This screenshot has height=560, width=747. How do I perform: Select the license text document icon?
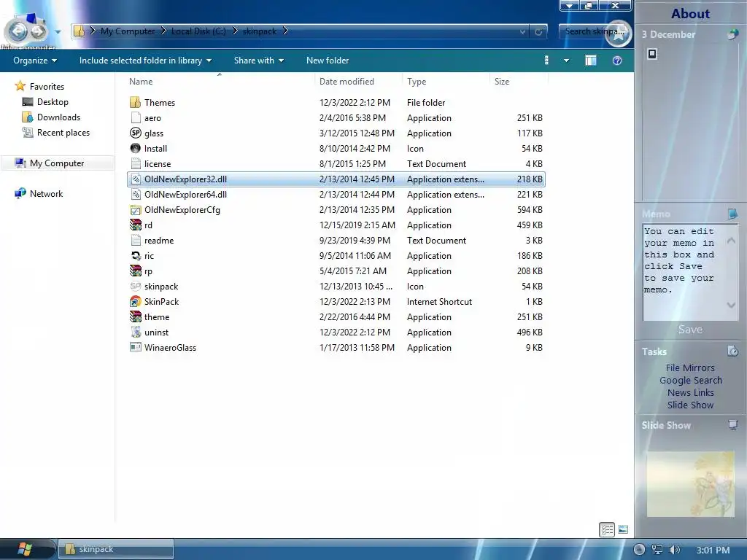[x=135, y=163]
